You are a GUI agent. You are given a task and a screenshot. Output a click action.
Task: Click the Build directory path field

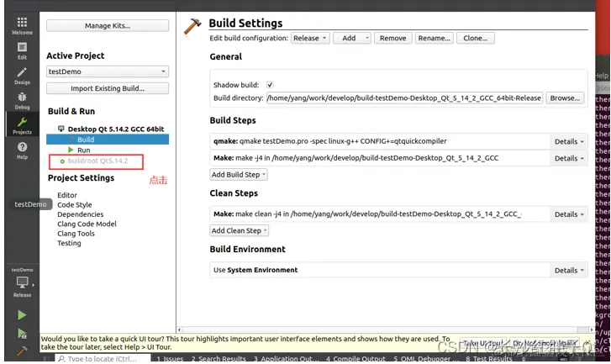[x=404, y=98]
